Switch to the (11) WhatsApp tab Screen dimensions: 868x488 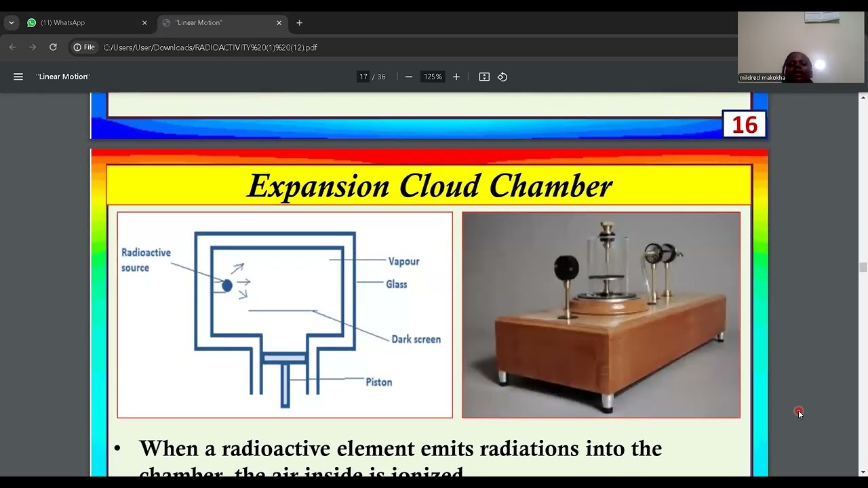coord(88,23)
